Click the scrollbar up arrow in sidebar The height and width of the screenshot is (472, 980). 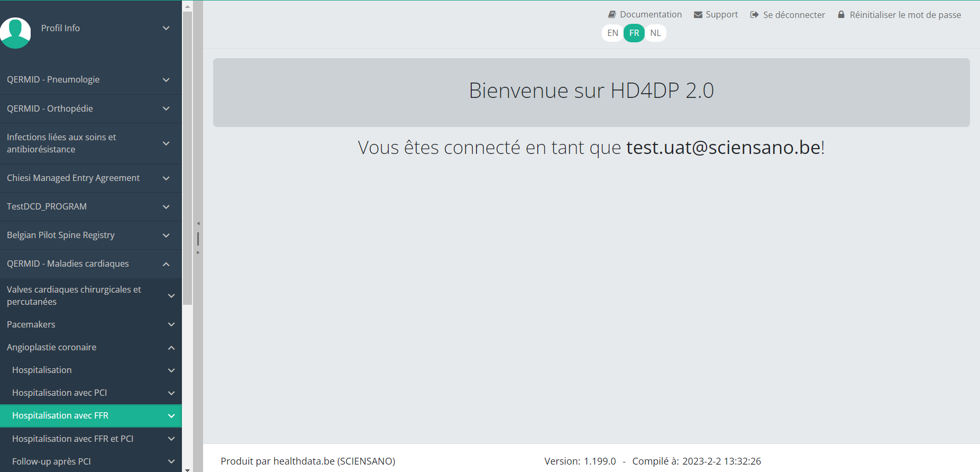pos(187,6)
